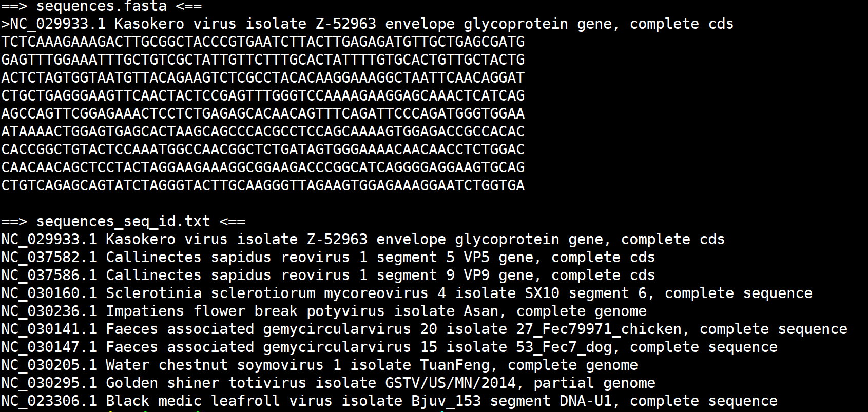Image resolution: width=868 pixels, height=412 pixels.
Task: Click the sequence line starting with CTGTCAGAGCAG
Action: click(263, 186)
